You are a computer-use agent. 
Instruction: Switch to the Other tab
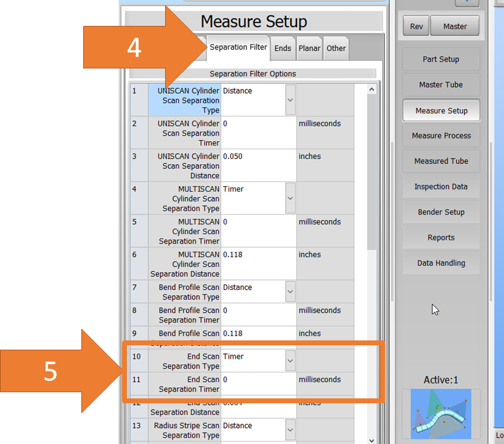pyautogui.click(x=336, y=48)
